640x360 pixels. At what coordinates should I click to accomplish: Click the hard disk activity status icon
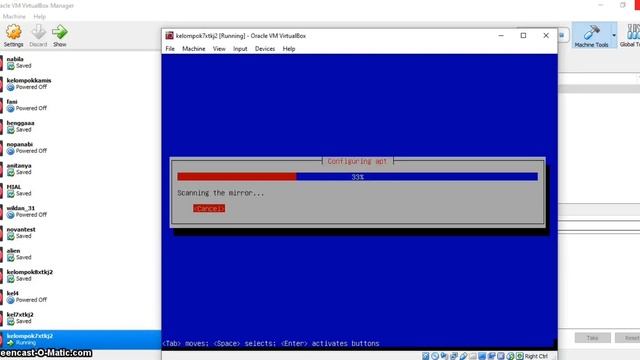(x=426, y=356)
